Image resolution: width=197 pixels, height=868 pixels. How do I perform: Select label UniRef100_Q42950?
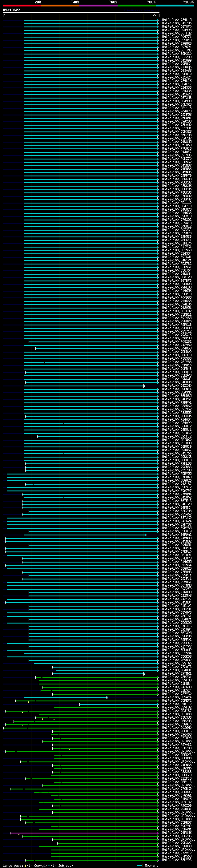point(177,345)
